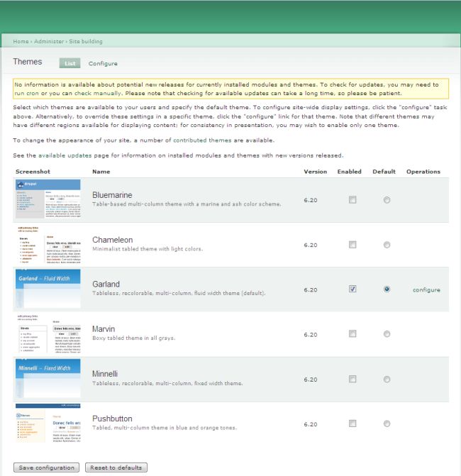Click the Minnelli Fixed Width thumbnail

pyautogui.click(x=48, y=378)
